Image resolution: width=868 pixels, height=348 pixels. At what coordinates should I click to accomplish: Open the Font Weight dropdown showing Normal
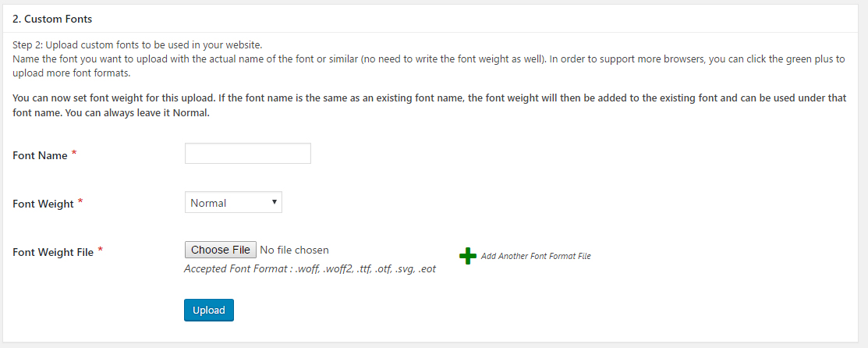(233, 203)
